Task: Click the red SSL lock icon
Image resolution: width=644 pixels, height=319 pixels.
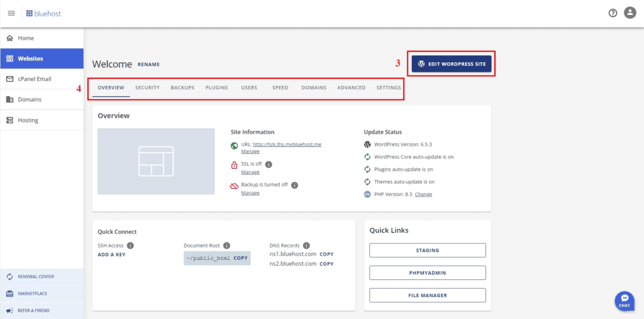Action: (x=234, y=165)
